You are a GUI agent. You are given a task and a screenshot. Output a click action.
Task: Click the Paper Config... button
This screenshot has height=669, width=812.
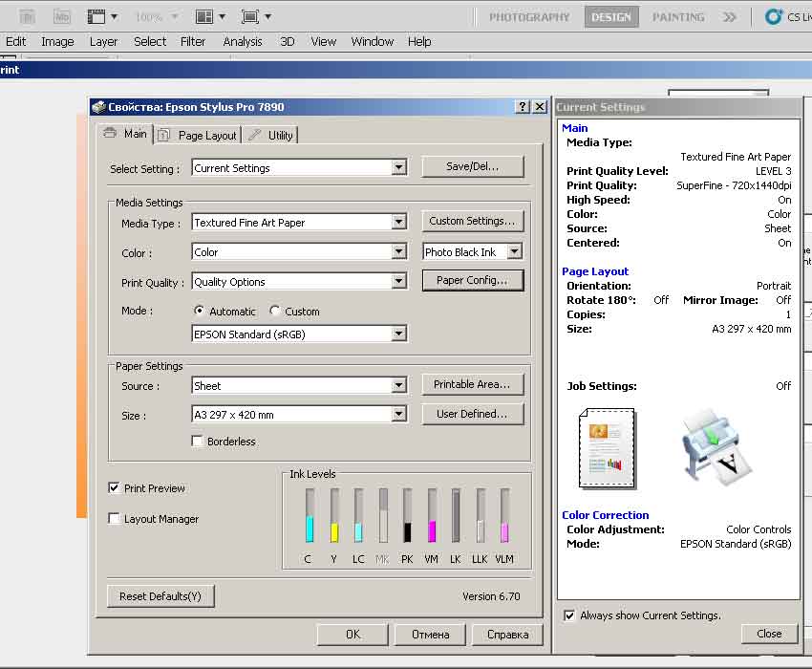(x=472, y=280)
